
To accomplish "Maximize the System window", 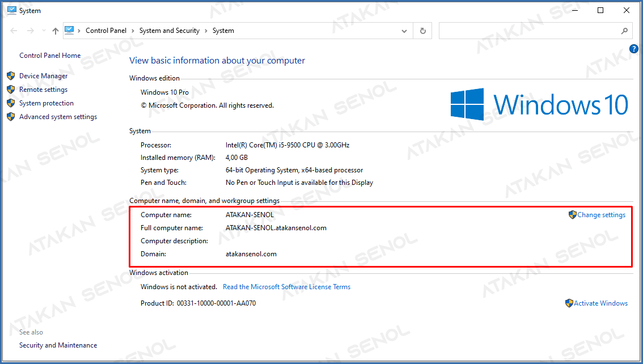I will pos(600,10).
